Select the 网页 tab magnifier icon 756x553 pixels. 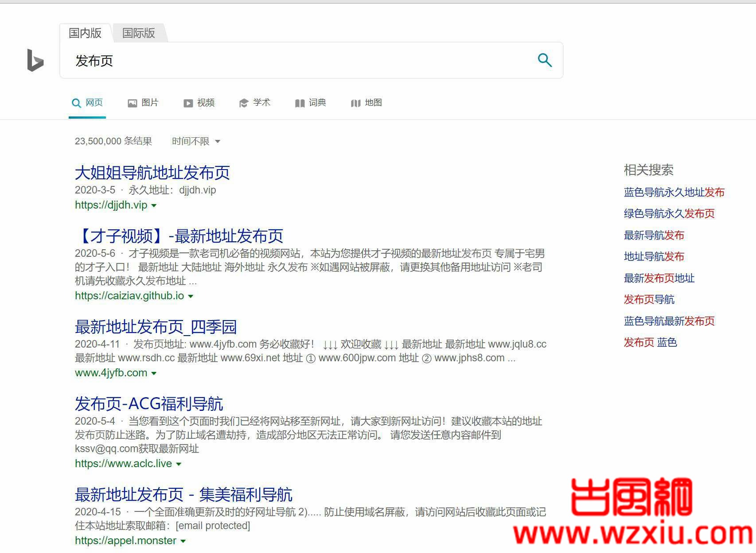tap(76, 103)
